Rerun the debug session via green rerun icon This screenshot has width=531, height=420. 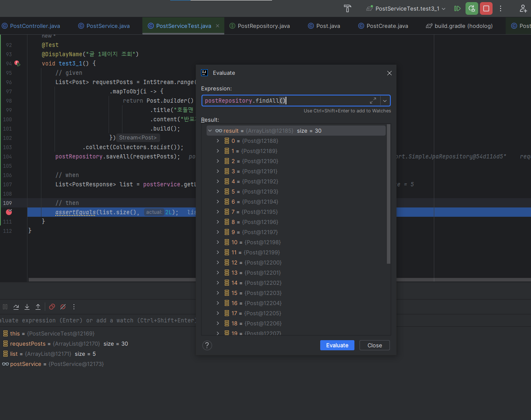pos(471,8)
